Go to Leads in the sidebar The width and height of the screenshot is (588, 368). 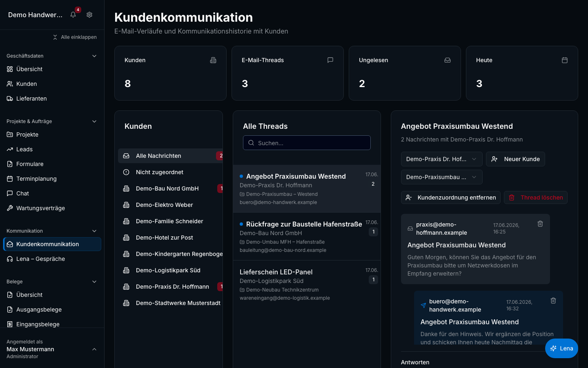[52, 149]
